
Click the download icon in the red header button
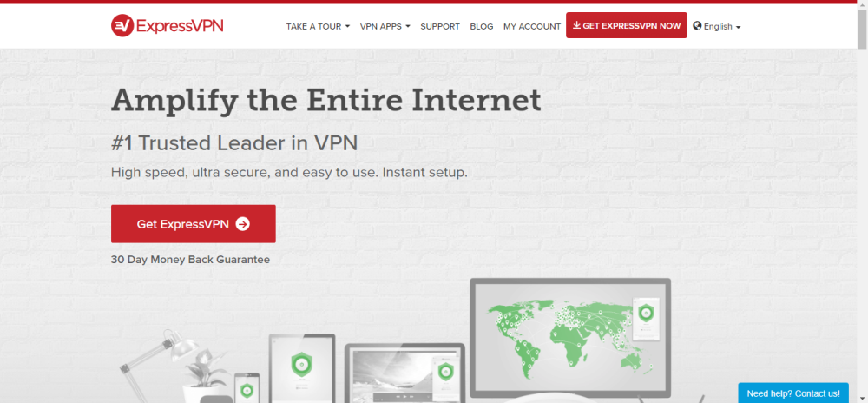point(576,25)
